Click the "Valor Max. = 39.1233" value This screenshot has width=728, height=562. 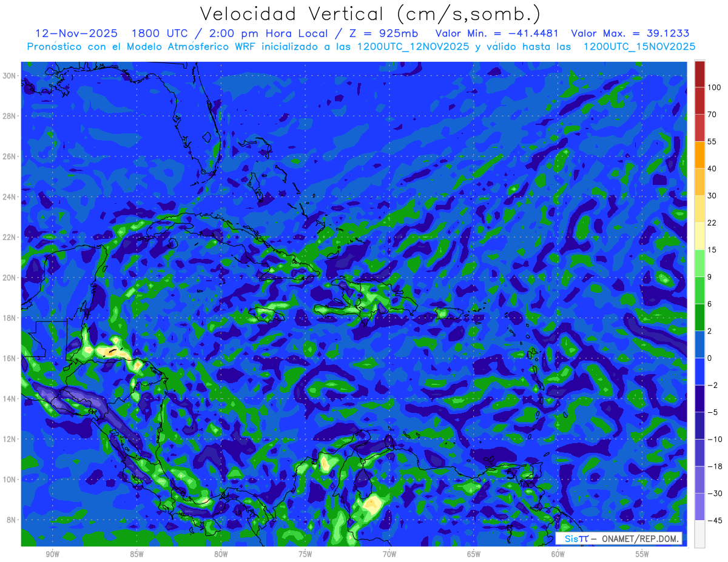click(x=630, y=33)
